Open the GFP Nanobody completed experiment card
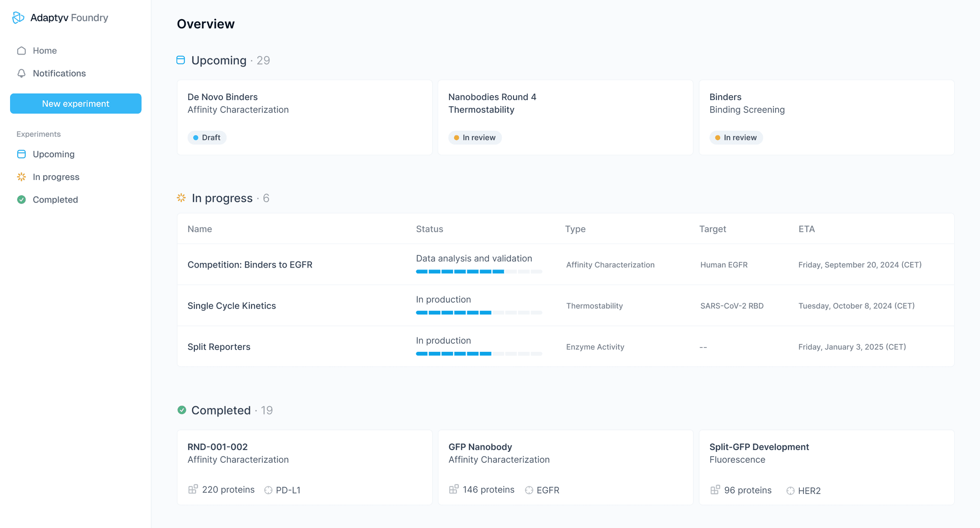This screenshot has height=528, width=980. pyautogui.click(x=565, y=468)
